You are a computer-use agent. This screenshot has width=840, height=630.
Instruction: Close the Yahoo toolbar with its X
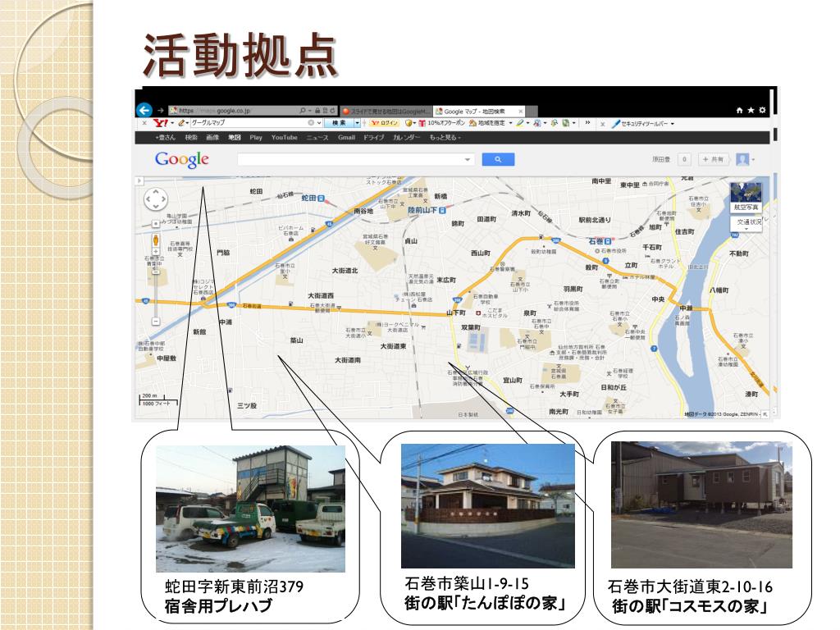click(x=144, y=123)
